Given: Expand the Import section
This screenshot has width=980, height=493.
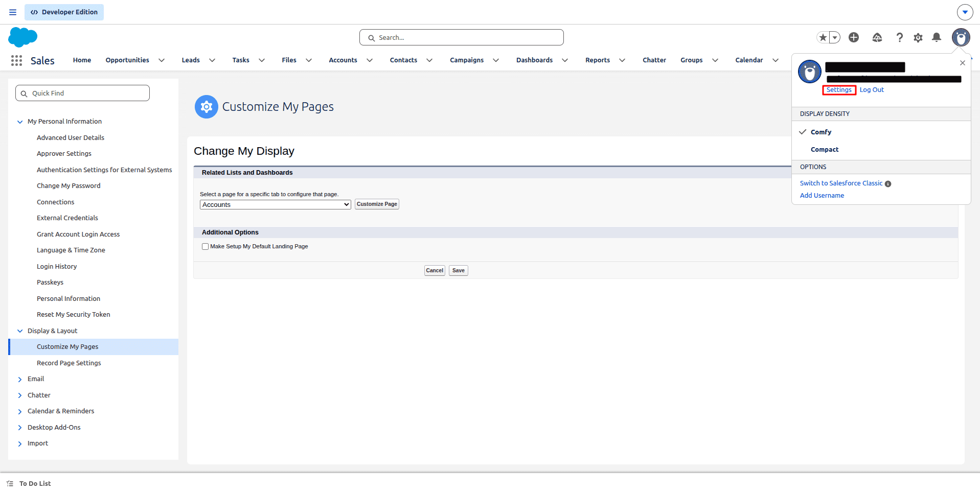Looking at the screenshot, I should [20, 443].
